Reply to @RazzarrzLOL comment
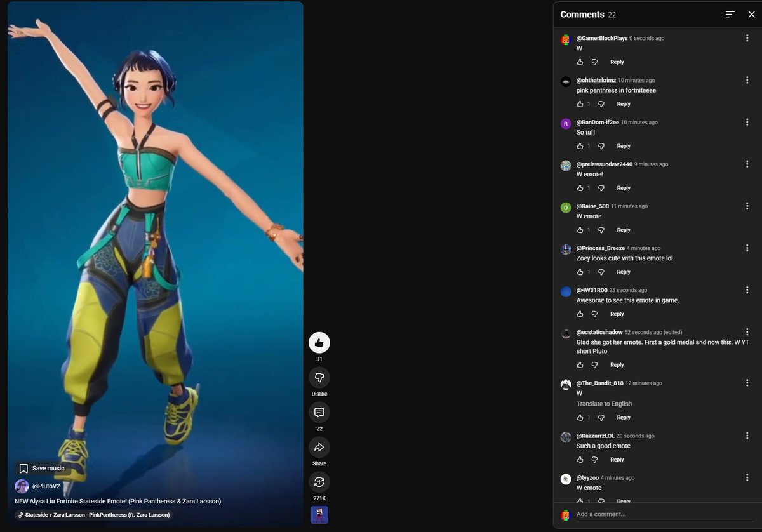 617,460
